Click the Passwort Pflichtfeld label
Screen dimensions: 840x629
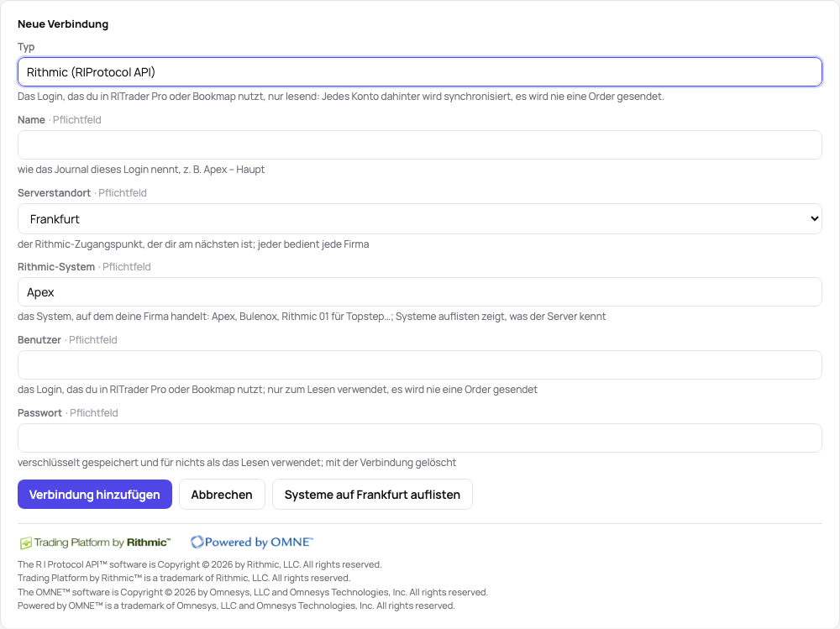click(68, 413)
